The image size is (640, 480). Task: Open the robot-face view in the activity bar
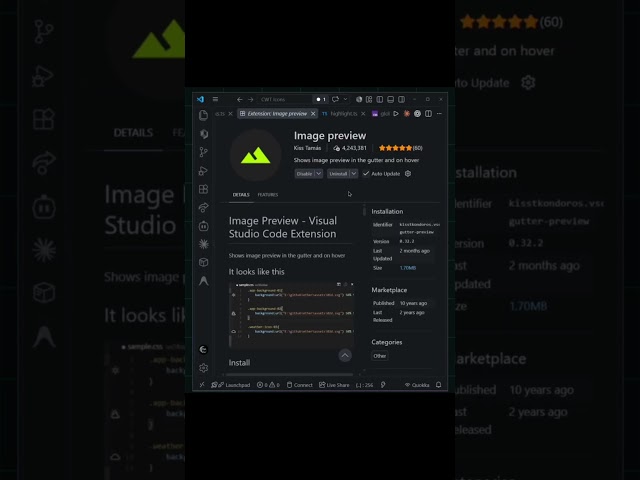[x=203, y=226]
